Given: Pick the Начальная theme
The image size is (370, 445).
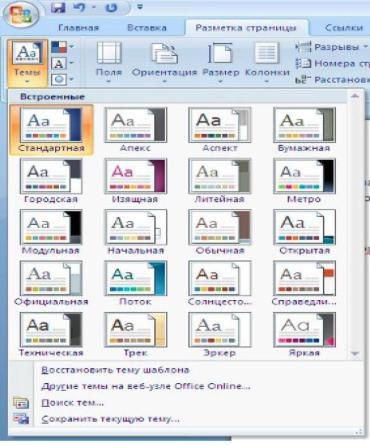Looking at the screenshot, I should click(x=135, y=232).
